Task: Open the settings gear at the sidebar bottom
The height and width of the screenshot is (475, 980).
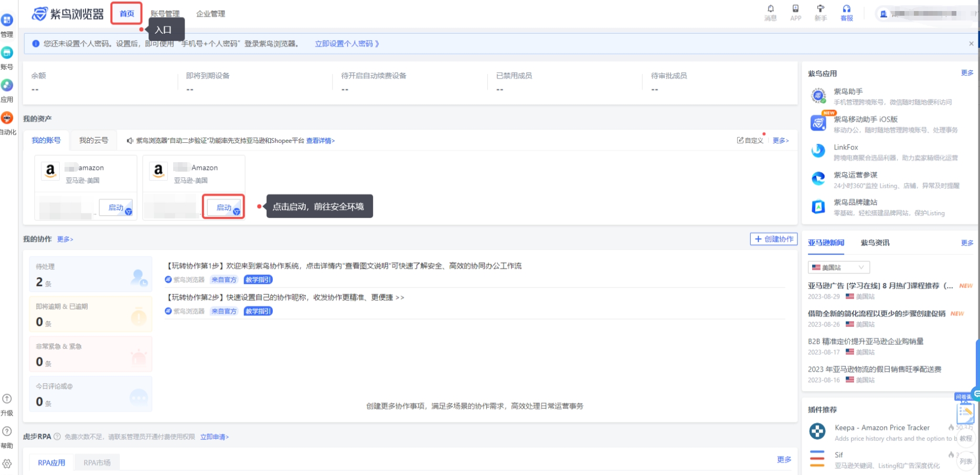Action: click(x=7, y=464)
